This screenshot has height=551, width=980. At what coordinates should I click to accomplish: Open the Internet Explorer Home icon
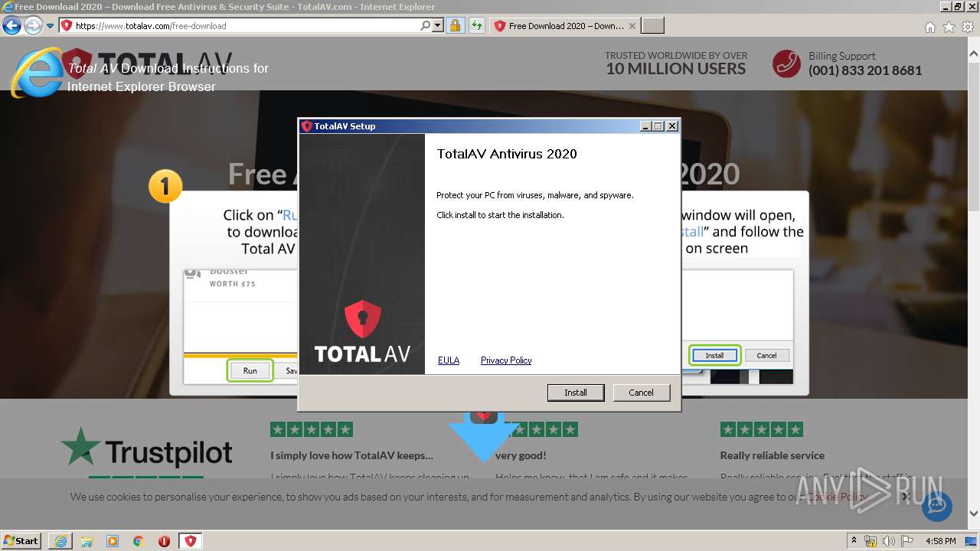[x=929, y=27]
